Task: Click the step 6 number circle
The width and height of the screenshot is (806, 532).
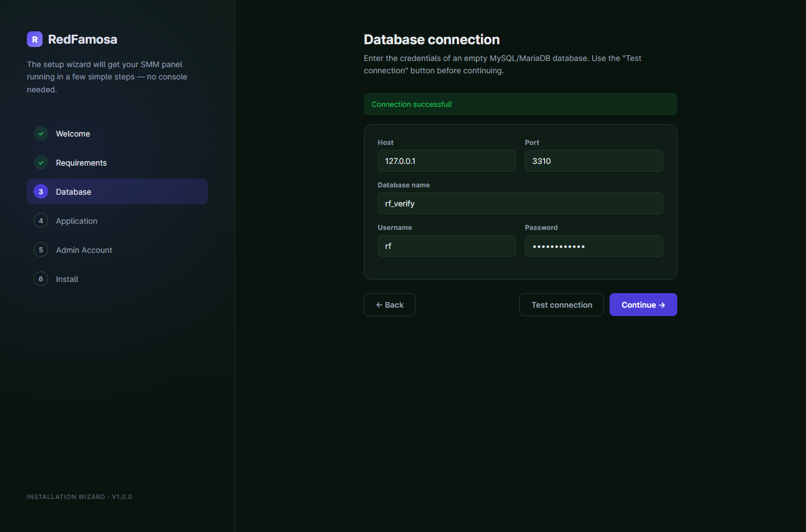Action: (x=41, y=279)
